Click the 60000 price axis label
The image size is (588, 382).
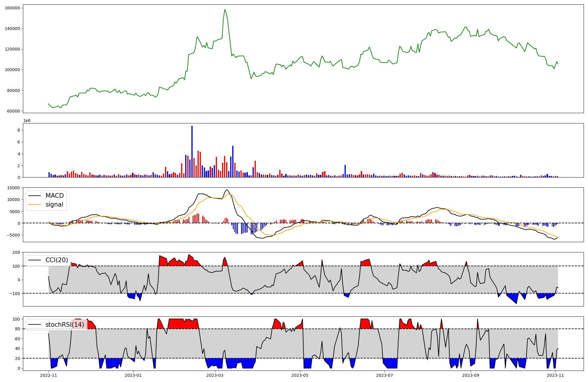click(x=14, y=111)
